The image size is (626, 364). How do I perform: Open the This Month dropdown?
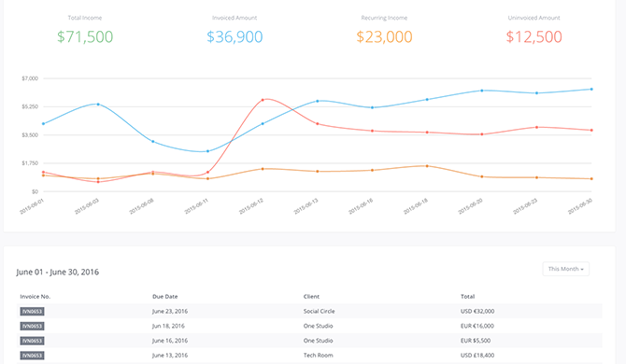565,269
